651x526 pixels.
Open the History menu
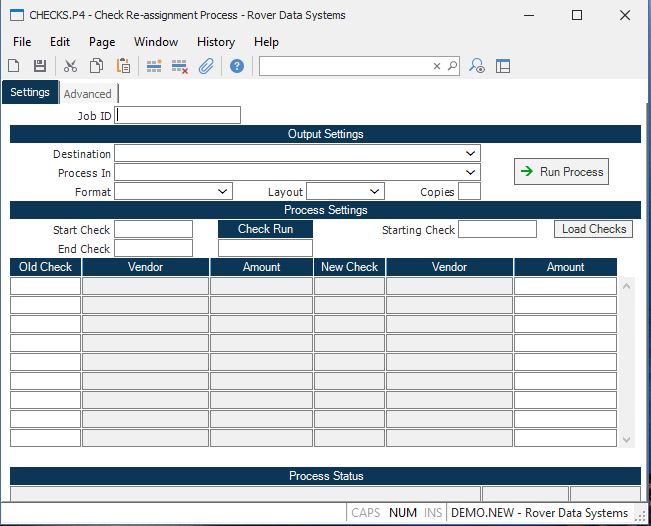tap(215, 42)
